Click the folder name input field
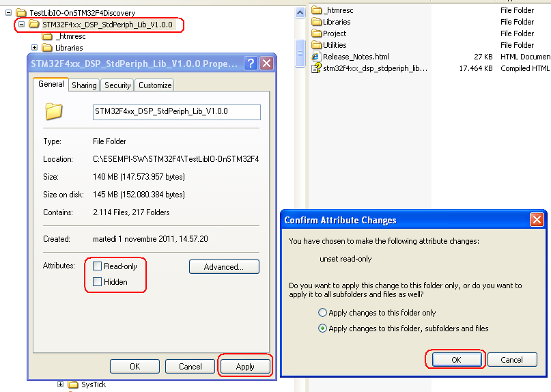 176,112
